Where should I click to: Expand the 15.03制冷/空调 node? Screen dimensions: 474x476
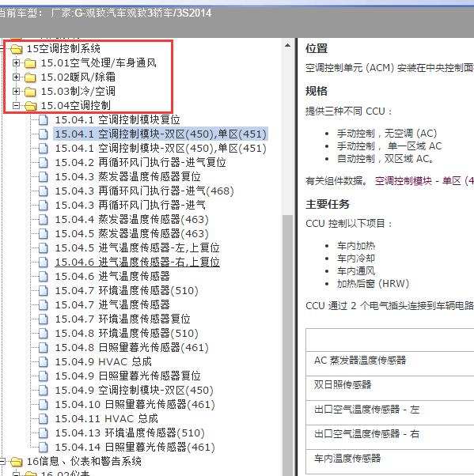click(16, 91)
